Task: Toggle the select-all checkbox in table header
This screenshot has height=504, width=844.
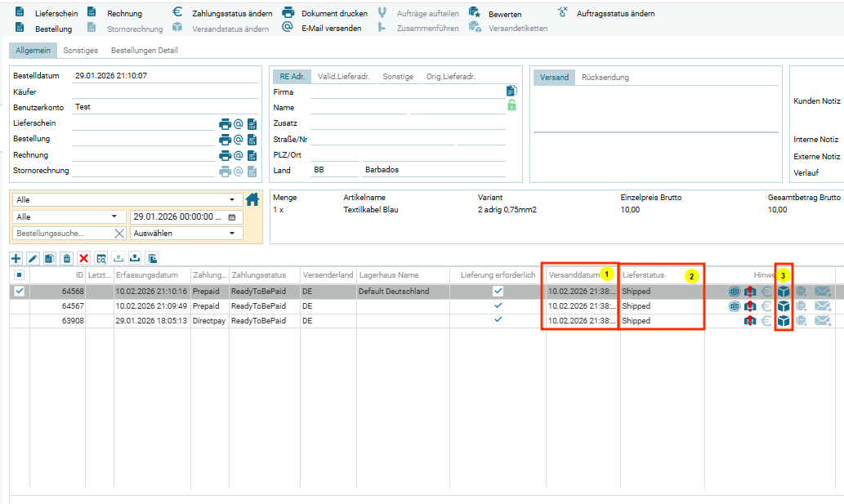Action: click(20, 275)
